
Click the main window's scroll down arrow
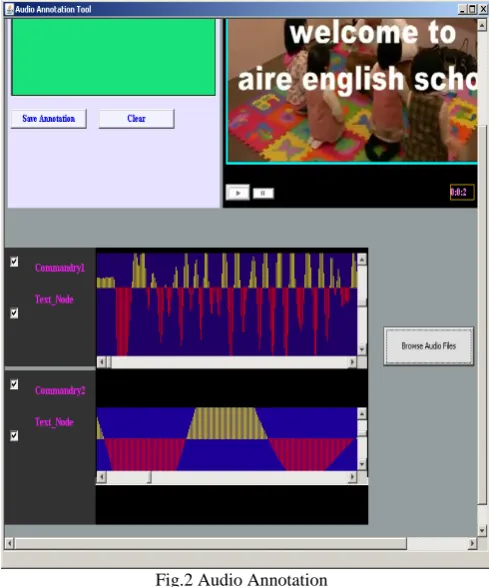click(x=482, y=530)
